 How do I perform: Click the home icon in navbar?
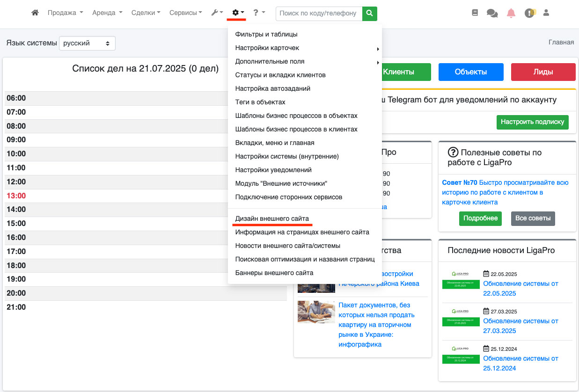(35, 13)
